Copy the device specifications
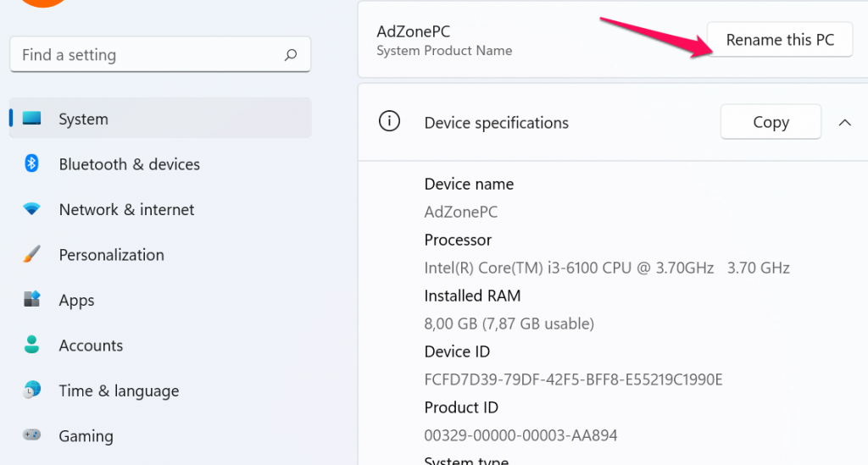Screen dimensions: 868x465 coord(771,122)
